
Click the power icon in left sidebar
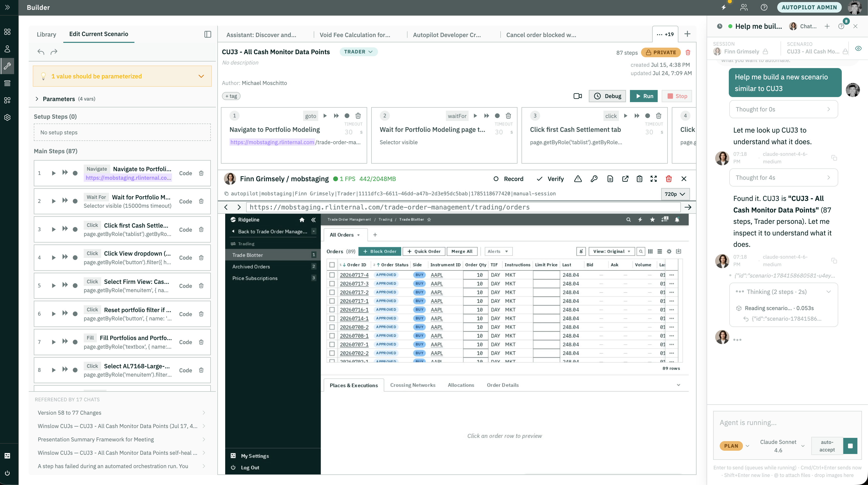[7, 473]
